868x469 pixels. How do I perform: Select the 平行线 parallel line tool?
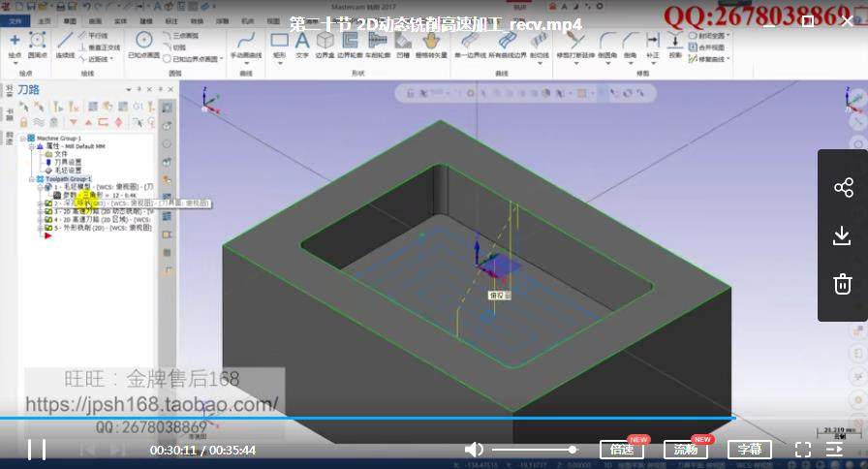93,36
